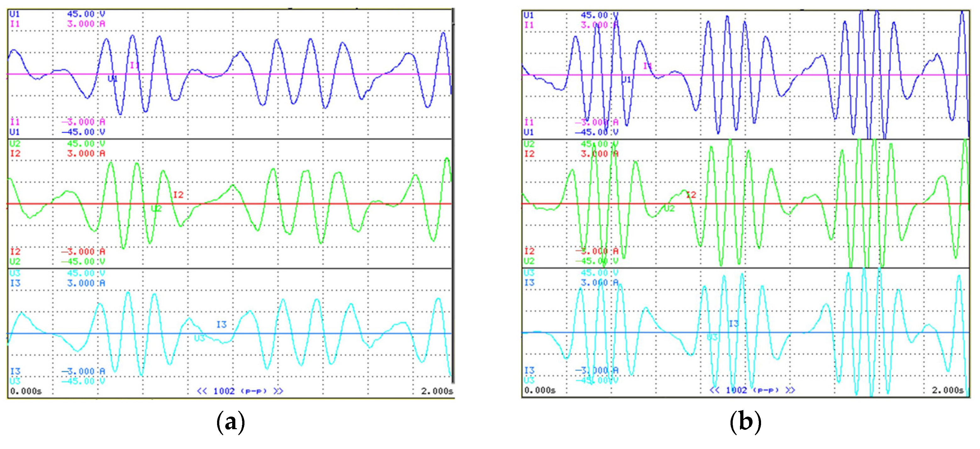Select the red 3.000 A I2 upper scale in plot (b)

[x=600, y=154]
